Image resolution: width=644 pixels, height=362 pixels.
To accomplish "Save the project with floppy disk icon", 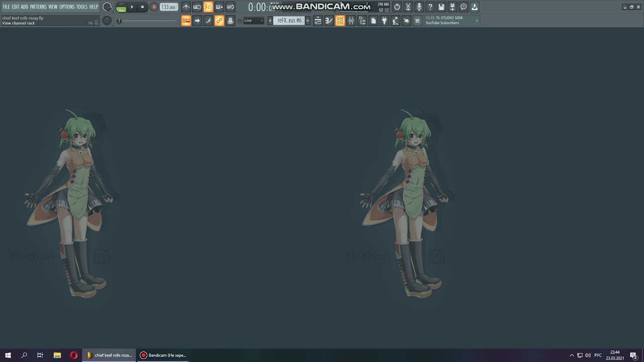I will (x=441, y=7).
